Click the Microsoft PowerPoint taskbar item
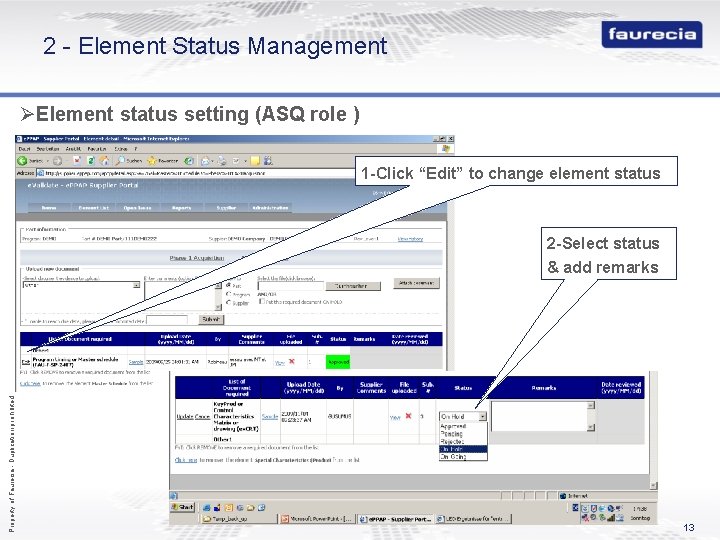The image size is (720, 540). coord(316,519)
